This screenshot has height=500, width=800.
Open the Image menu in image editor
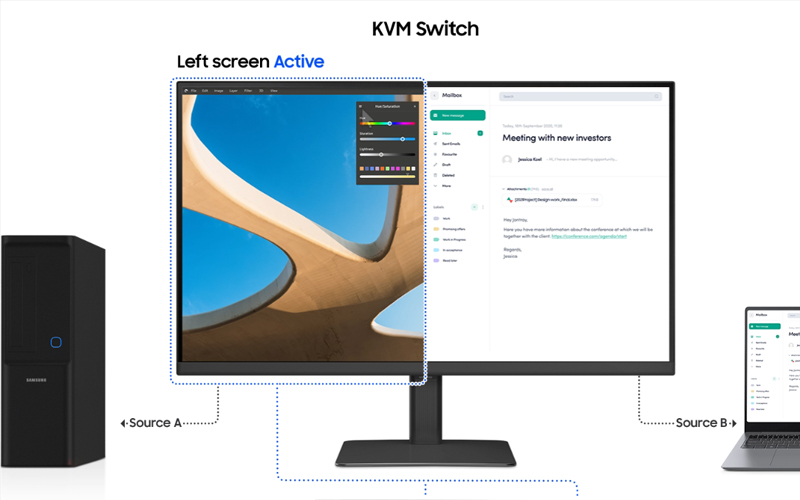(218, 91)
